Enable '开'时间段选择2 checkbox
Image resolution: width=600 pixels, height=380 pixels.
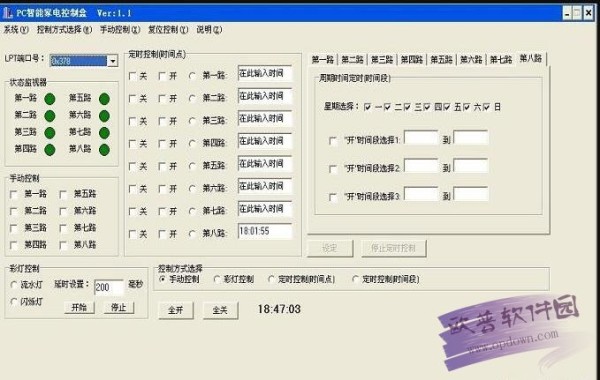pyautogui.click(x=333, y=169)
